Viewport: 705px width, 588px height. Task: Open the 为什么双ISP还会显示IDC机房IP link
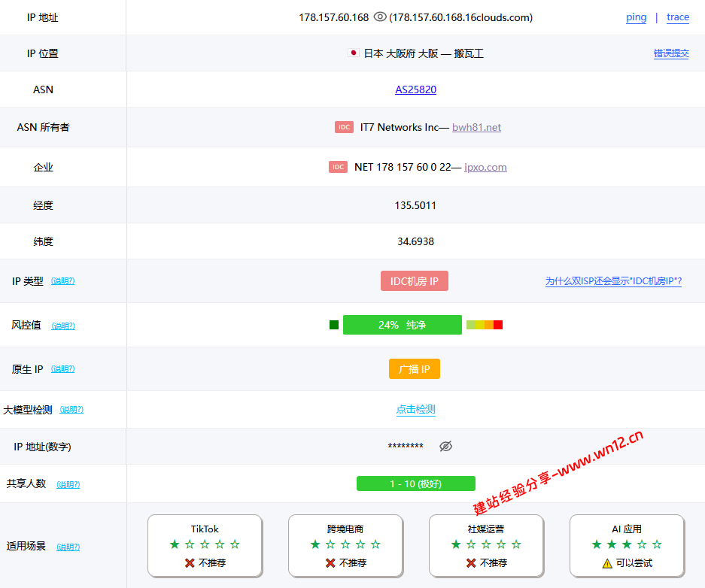pos(614,281)
